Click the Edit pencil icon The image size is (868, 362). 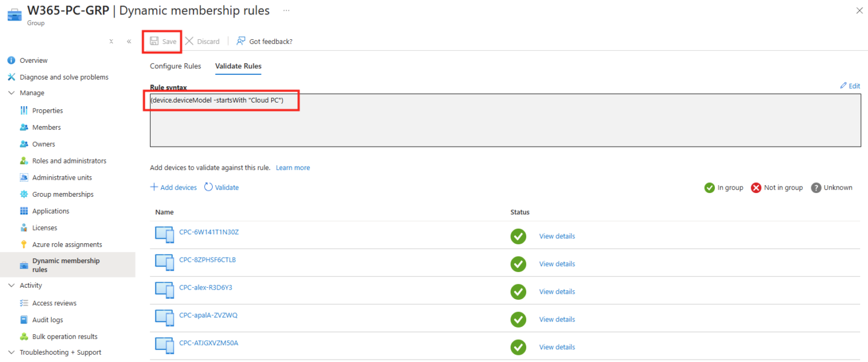[x=843, y=86]
